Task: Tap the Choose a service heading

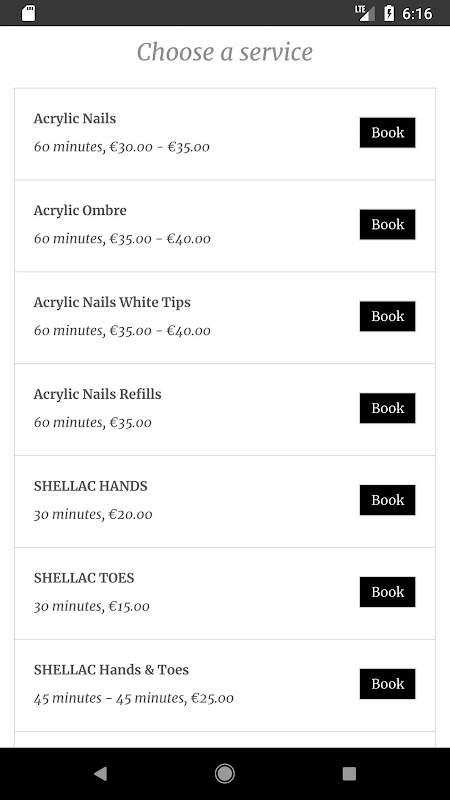Action: click(x=224, y=52)
